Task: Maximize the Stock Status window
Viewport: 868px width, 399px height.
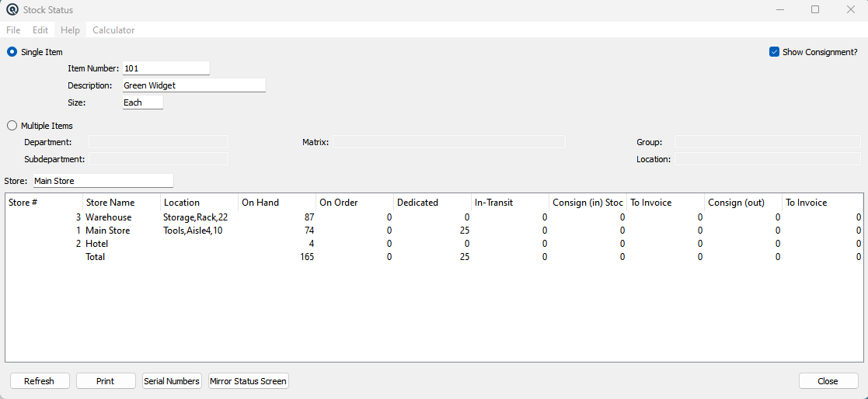Action: (x=815, y=9)
